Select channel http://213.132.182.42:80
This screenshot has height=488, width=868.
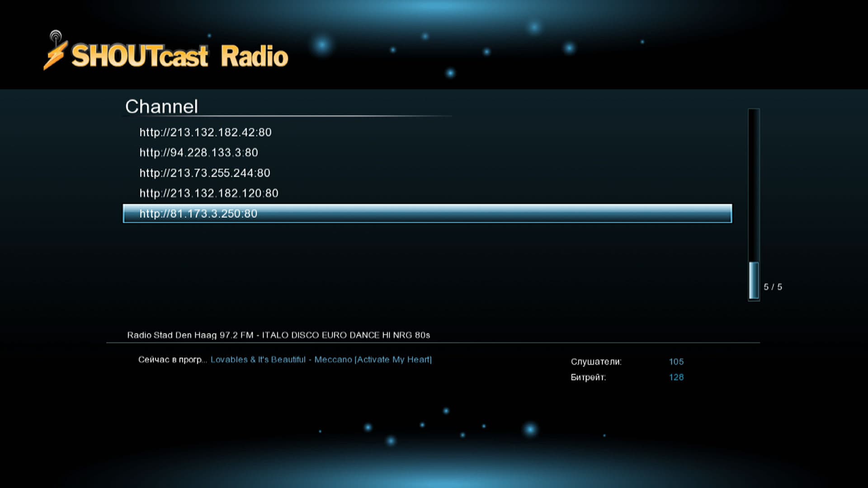205,132
